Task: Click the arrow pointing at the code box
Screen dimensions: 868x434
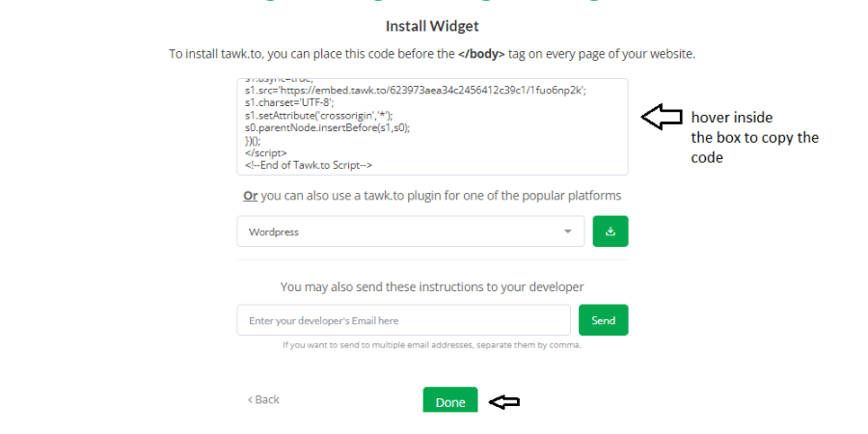Action: (662, 117)
